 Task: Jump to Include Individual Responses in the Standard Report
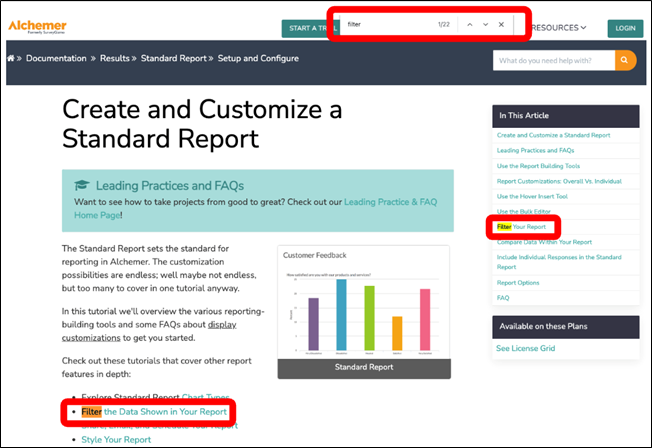pos(559,262)
